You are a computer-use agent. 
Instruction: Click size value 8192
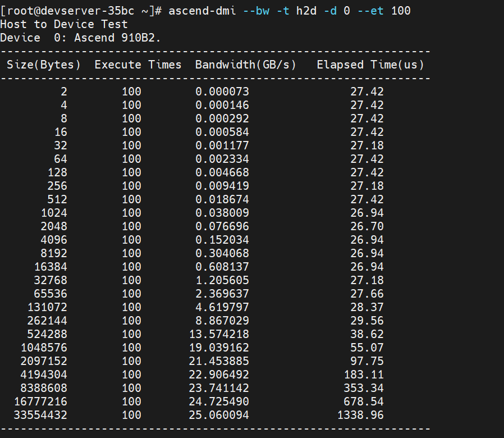[x=54, y=254]
